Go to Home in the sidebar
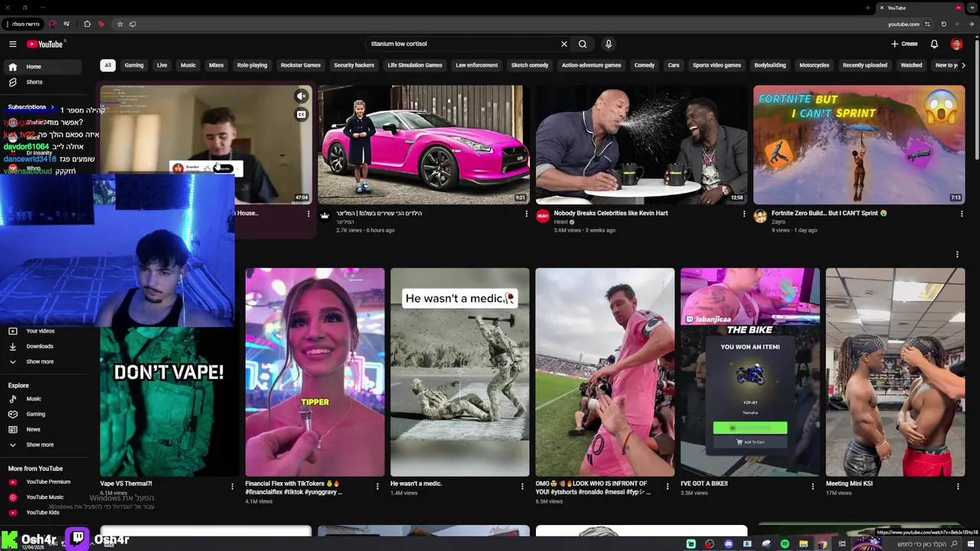The height and width of the screenshot is (551, 980). pyautogui.click(x=43, y=67)
